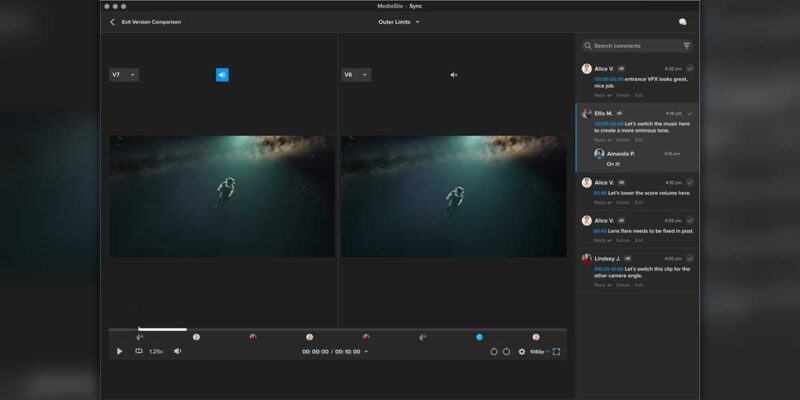Viewport: 800px width, 400px height.
Task: Click the Exit Version Comparison label
Action: point(151,22)
